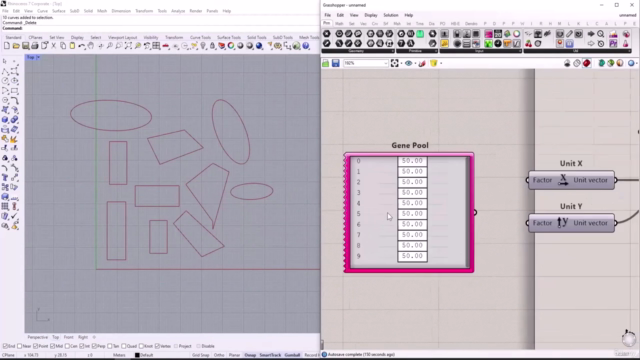The width and height of the screenshot is (640, 360).
Task: Click the Paste clipboard icon in Rhino toolbar
Action: coord(72,46)
